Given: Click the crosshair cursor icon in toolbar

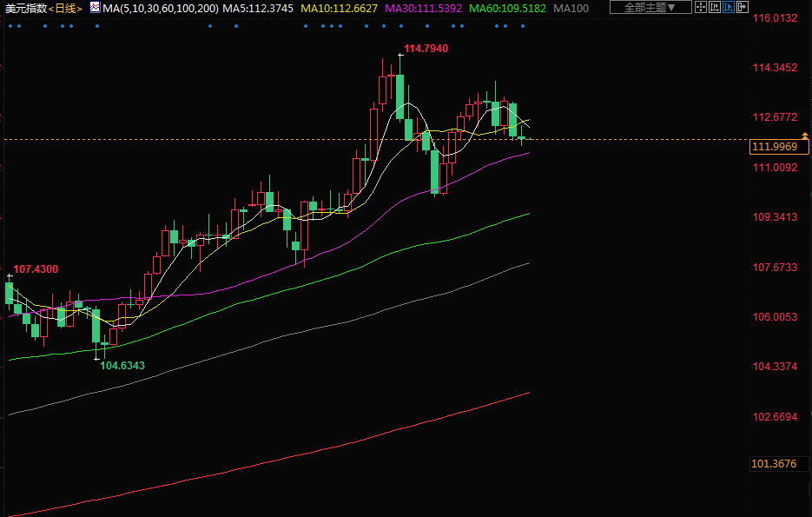Looking at the screenshot, I should 701,8.
